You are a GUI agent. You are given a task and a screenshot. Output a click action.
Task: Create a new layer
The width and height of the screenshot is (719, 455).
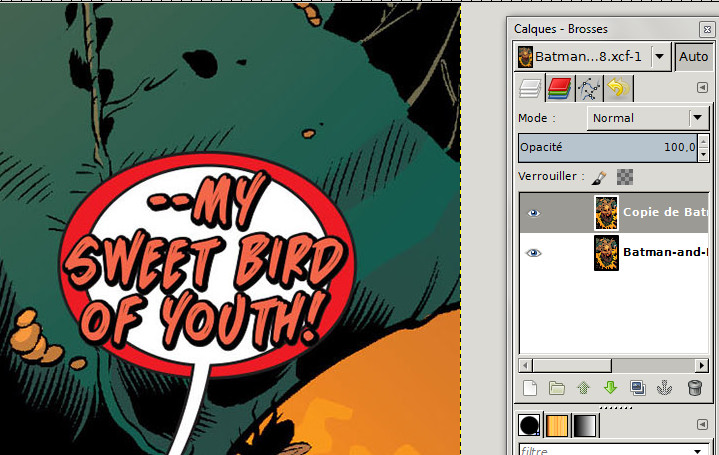point(530,388)
